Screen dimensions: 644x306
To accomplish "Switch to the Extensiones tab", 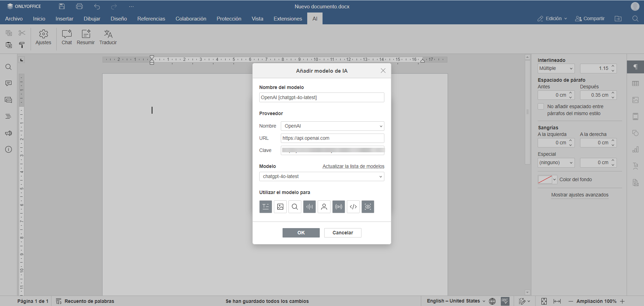I will pos(288,19).
